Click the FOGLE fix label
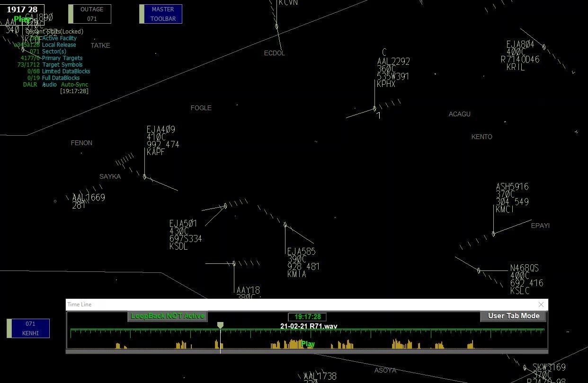The height and width of the screenshot is (383, 588). point(201,108)
